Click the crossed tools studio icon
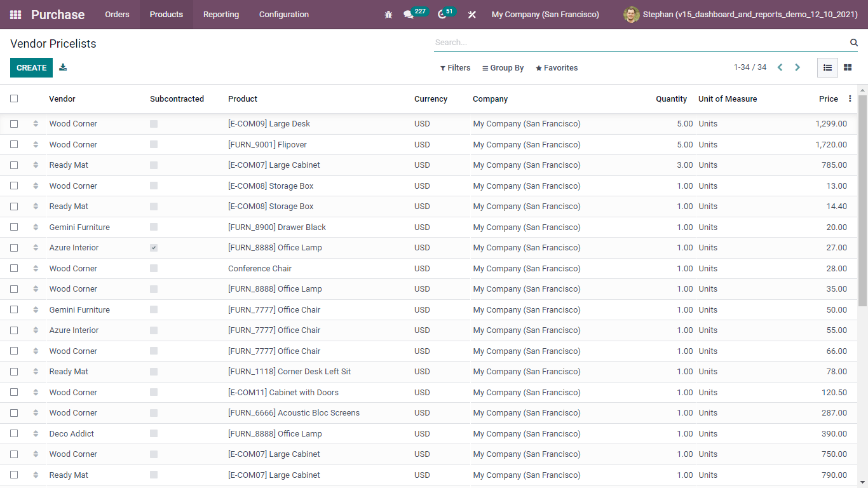The image size is (868, 488). (472, 15)
